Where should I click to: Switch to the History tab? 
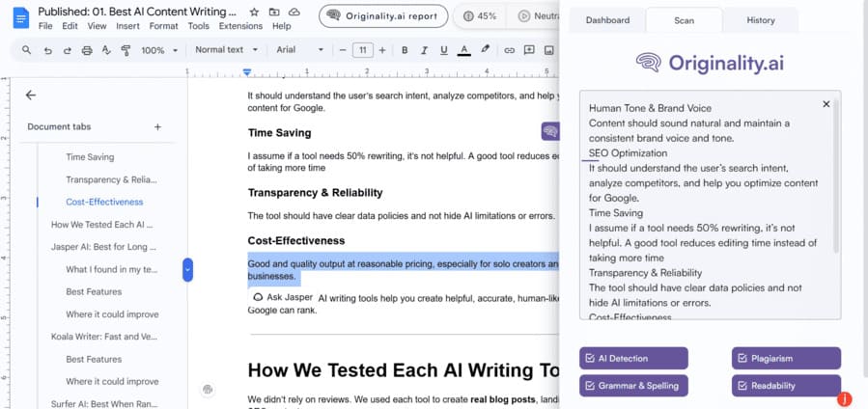click(761, 20)
